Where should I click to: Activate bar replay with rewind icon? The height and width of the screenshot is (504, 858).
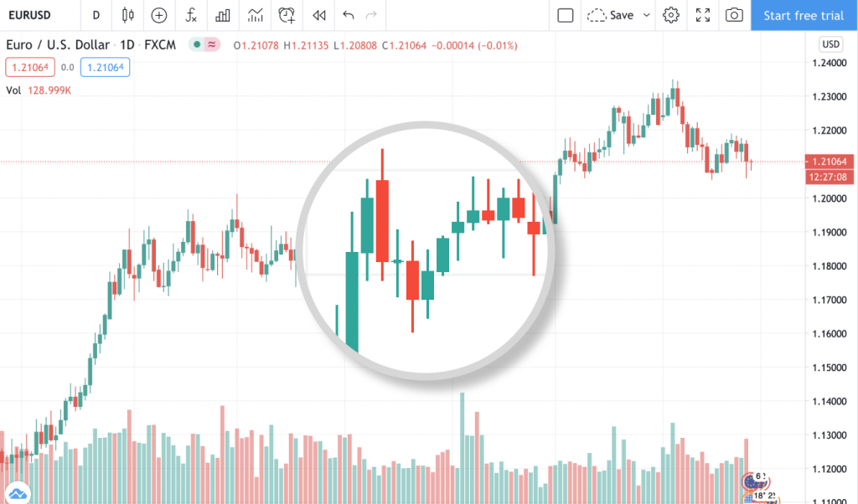pyautogui.click(x=318, y=15)
